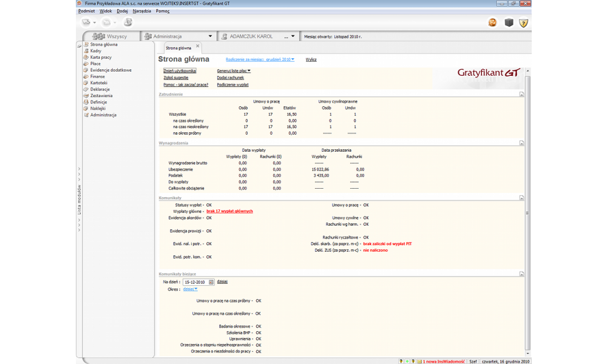Open the Karta pracy module icon
607x364 pixels.
86,57
